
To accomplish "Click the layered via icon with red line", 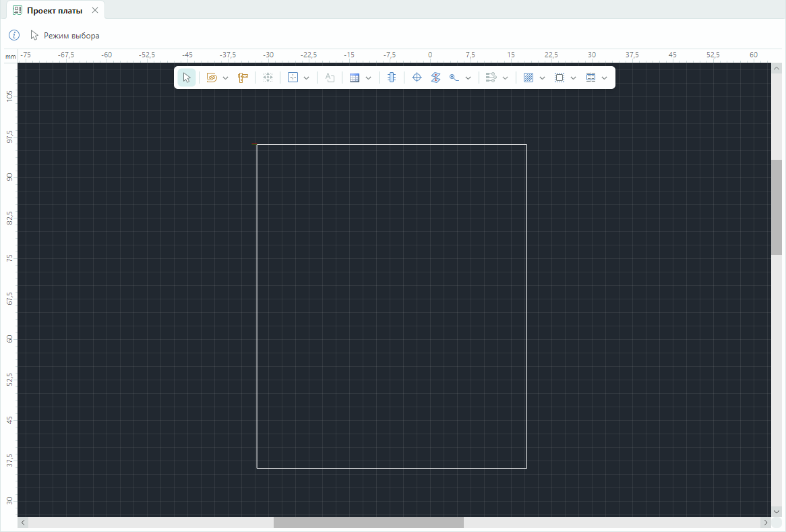I will point(435,78).
